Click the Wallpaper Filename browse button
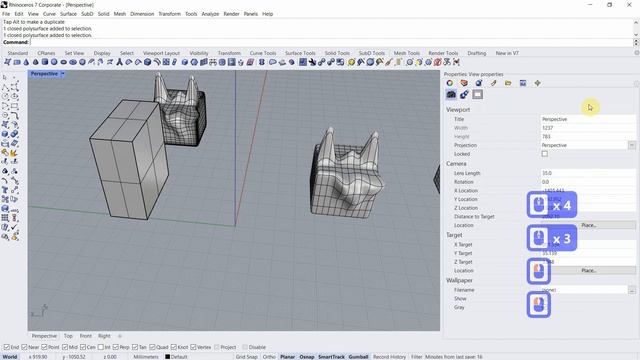This screenshot has width=640, height=360. coord(632,290)
